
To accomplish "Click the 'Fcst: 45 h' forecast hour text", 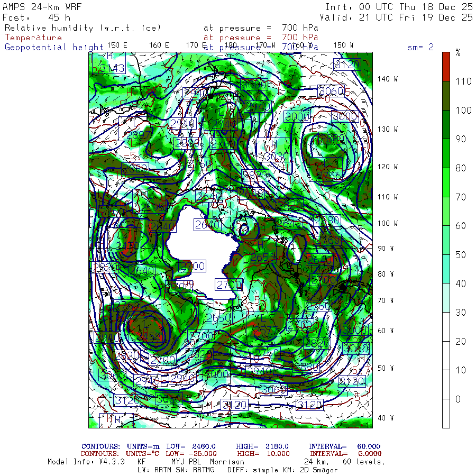I will pos(36,17).
